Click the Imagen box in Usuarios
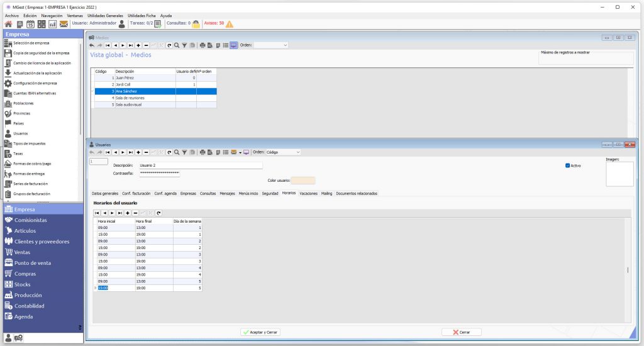The width and height of the screenshot is (644, 346). [x=619, y=174]
